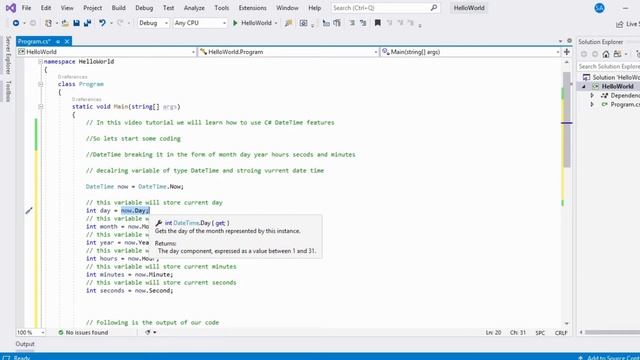Collapse the Main method code block

point(40,107)
